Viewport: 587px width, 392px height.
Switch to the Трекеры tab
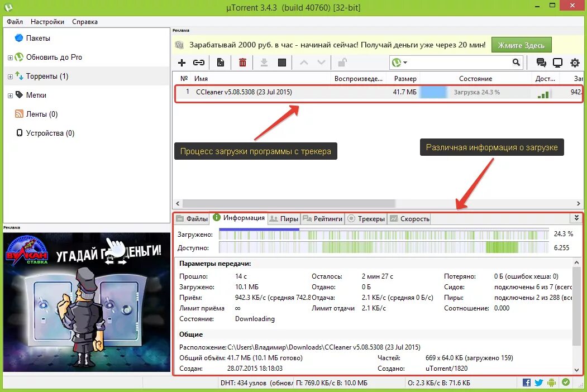366,219
